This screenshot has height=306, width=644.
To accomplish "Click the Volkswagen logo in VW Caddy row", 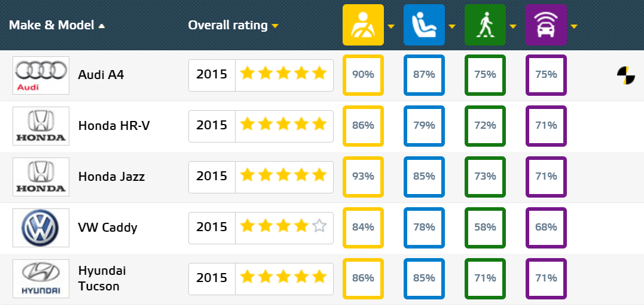I will pyautogui.click(x=41, y=228).
